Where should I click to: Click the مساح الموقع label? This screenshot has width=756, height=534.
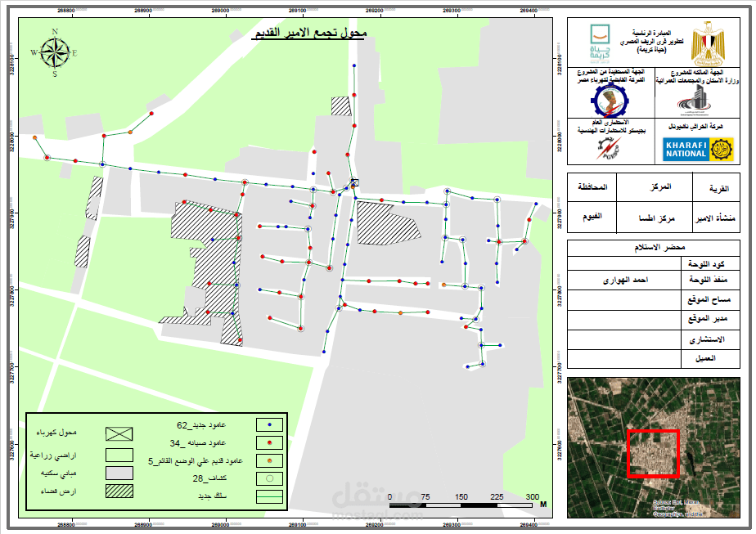click(709, 300)
